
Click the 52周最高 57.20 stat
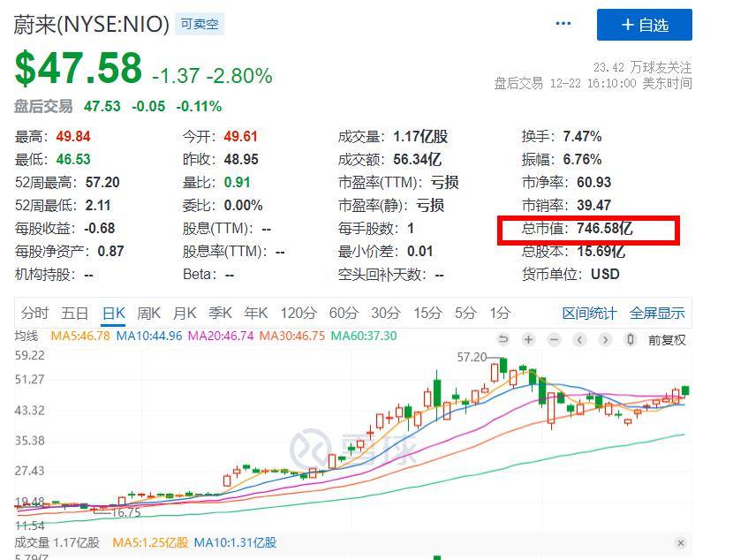point(67,182)
